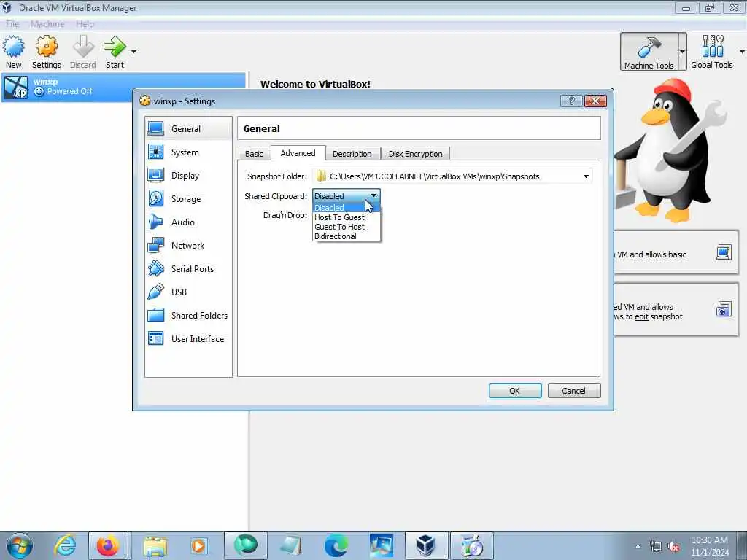Screen dimensions: 747x560
Task: Click Cancel in winxp Settings dialog
Action: 573,391
